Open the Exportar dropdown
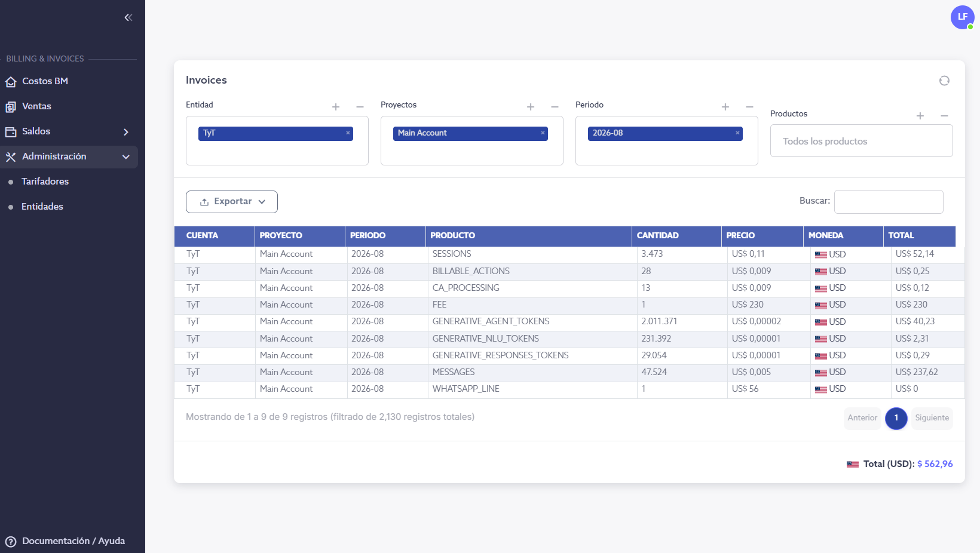980x553 pixels. [232, 202]
